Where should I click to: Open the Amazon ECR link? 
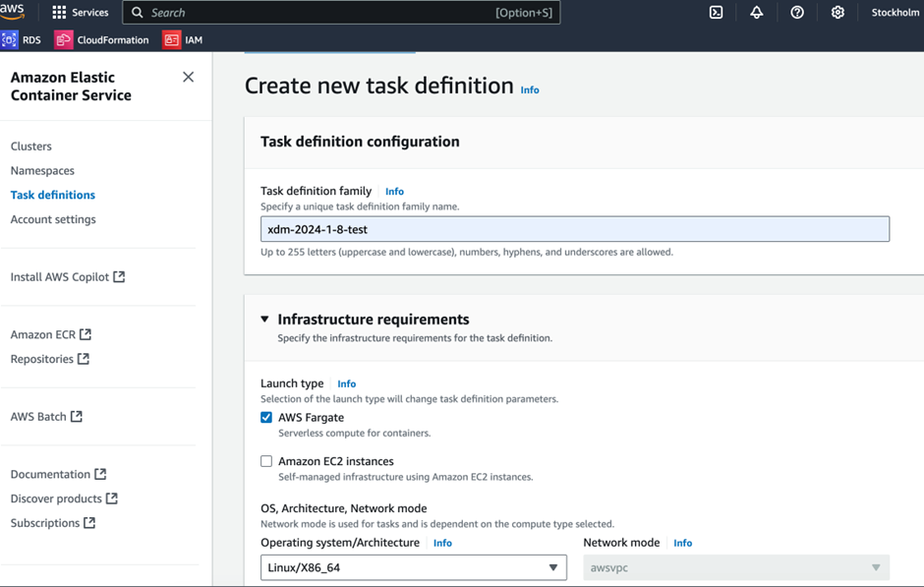point(43,334)
